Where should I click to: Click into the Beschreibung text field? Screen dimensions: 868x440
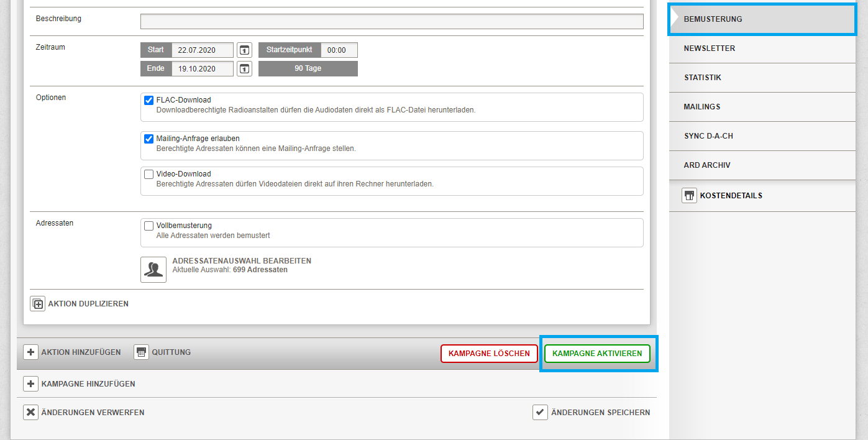tap(392, 22)
